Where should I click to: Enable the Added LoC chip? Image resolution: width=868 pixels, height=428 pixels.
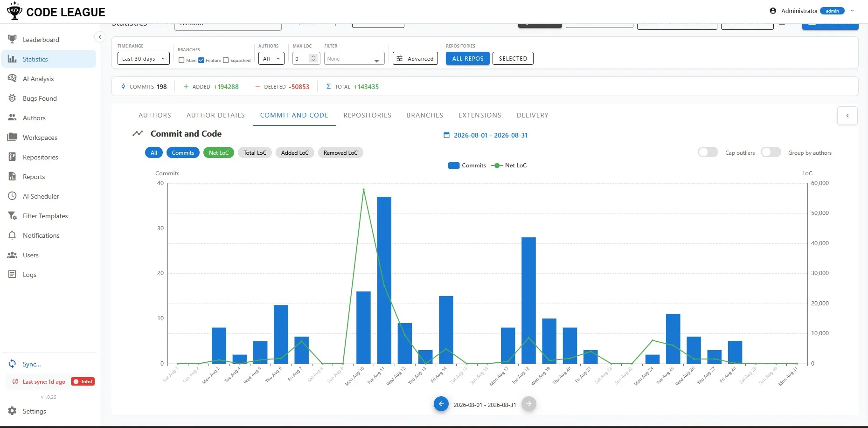point(295,152)
